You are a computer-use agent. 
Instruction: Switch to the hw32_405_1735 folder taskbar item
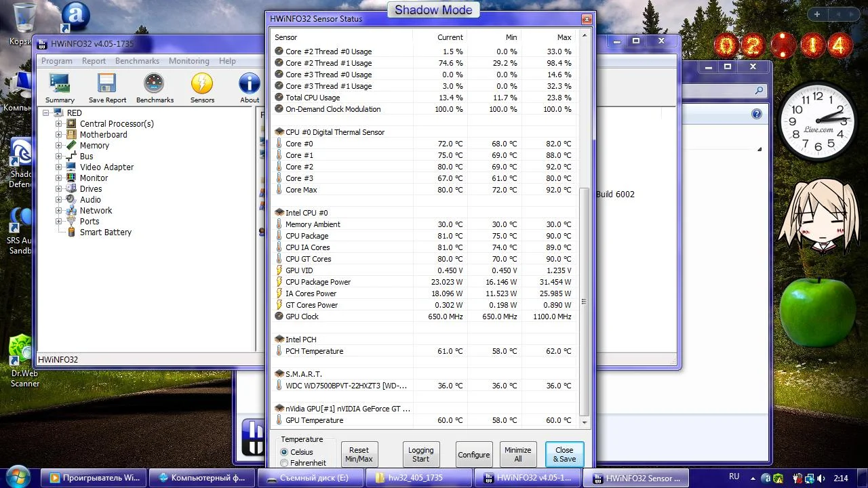[420, 478]
